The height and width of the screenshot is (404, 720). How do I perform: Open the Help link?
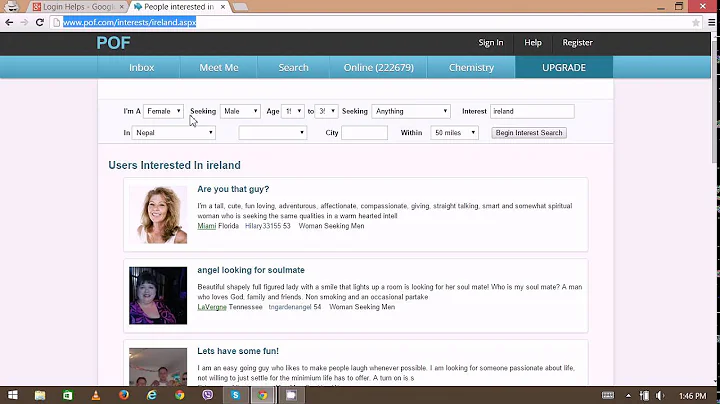533,43
